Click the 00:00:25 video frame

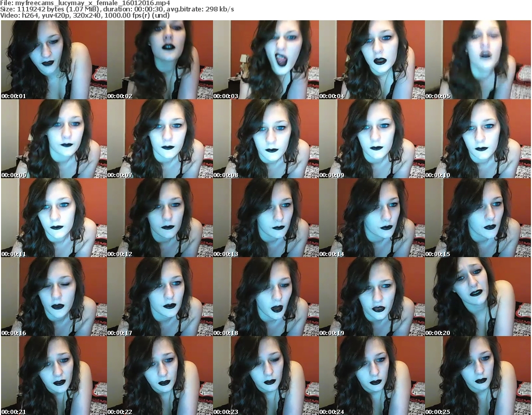tap(478, 376)
